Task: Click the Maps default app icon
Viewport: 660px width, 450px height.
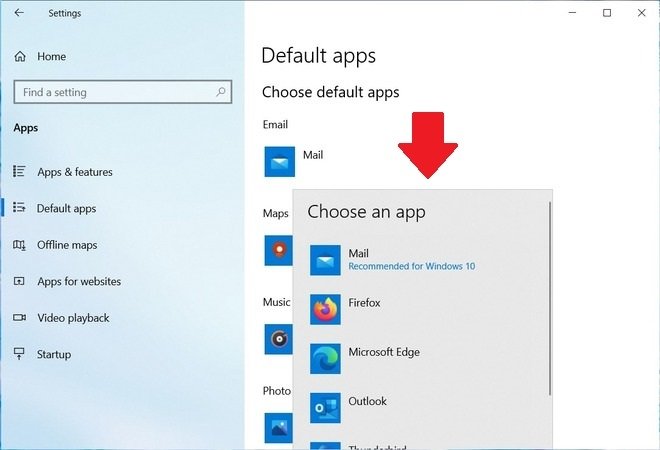Action: [278, 250]
